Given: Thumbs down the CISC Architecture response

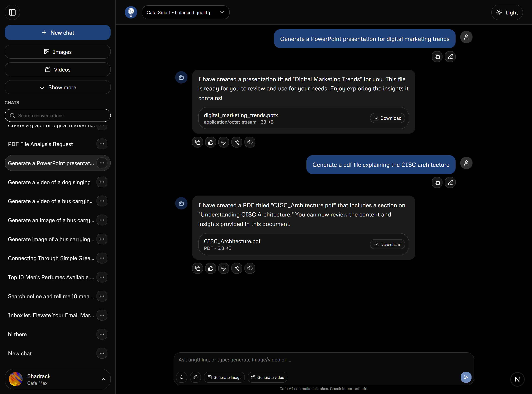Looking at the screenshot, I should (x=224, y=268).
